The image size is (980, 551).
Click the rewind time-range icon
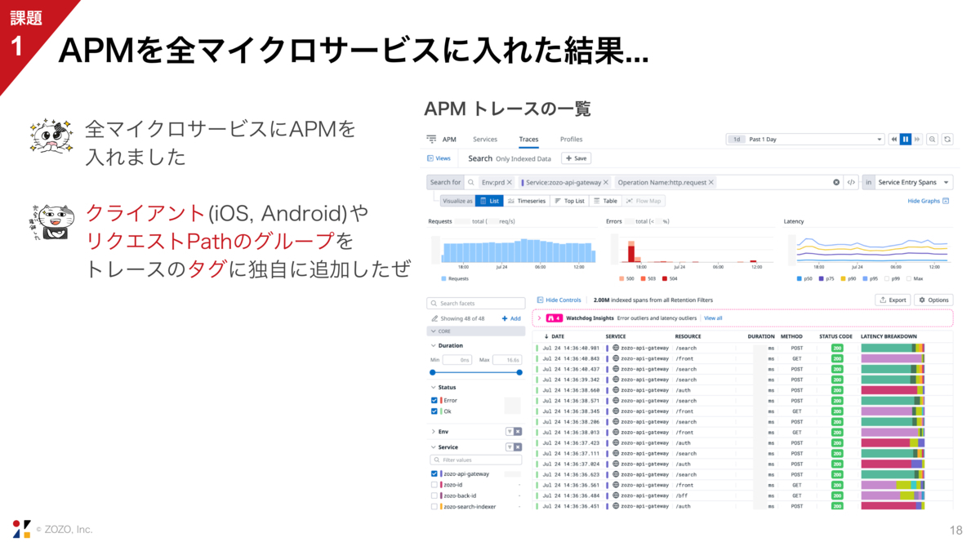(x=894, y=140)
